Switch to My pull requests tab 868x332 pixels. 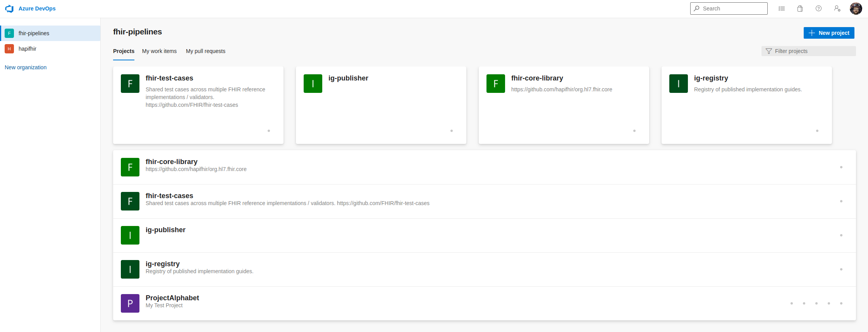(x=205, y=51)
